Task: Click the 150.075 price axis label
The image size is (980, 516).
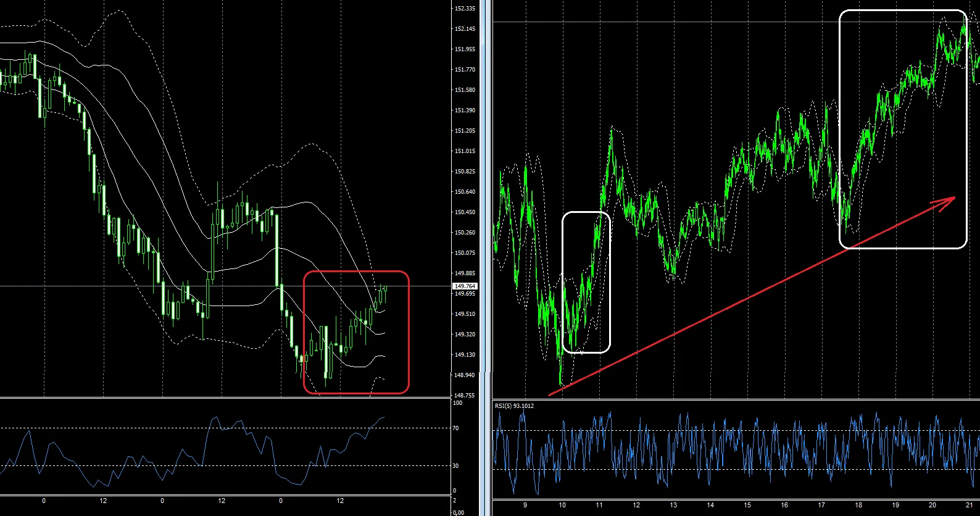Action: [465, 253]
